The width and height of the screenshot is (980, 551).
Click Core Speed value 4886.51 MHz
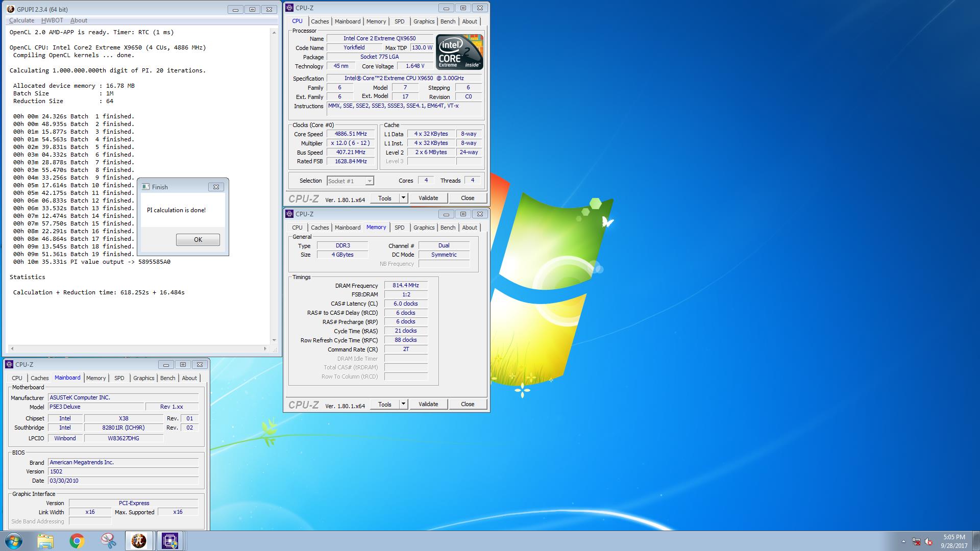click(351, 134)
